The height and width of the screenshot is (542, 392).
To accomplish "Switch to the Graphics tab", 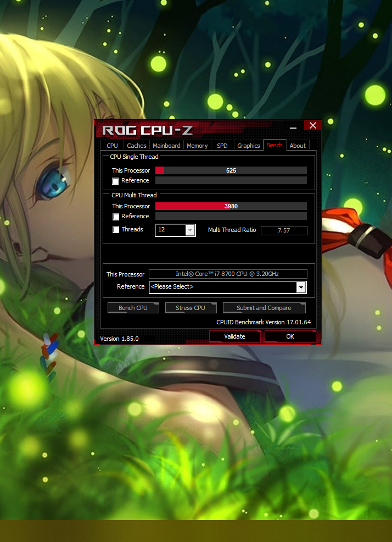I will pos(248,146).
